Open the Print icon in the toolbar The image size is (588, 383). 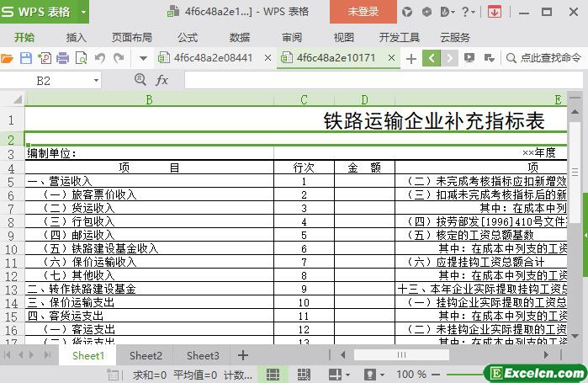pyautogui.click(x=62, y=58)
